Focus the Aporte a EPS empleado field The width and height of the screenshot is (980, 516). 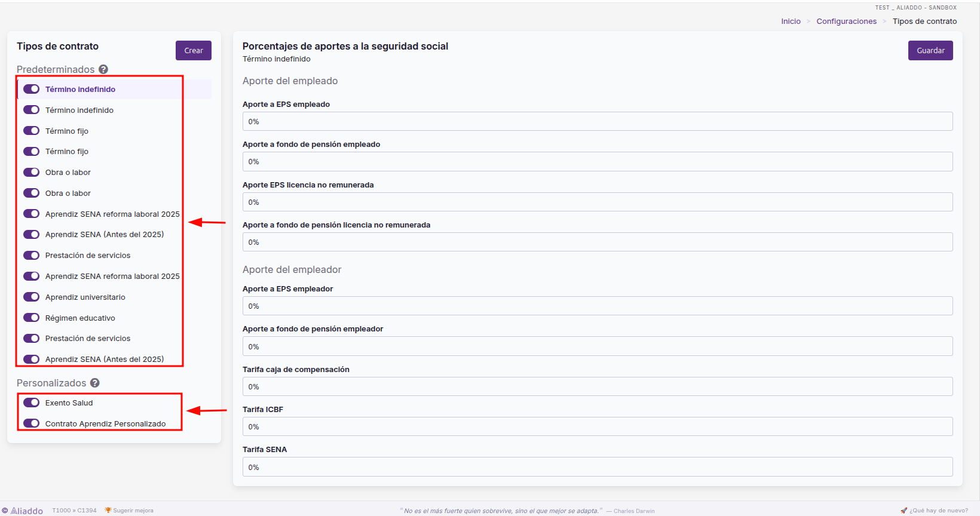(598, 121)
